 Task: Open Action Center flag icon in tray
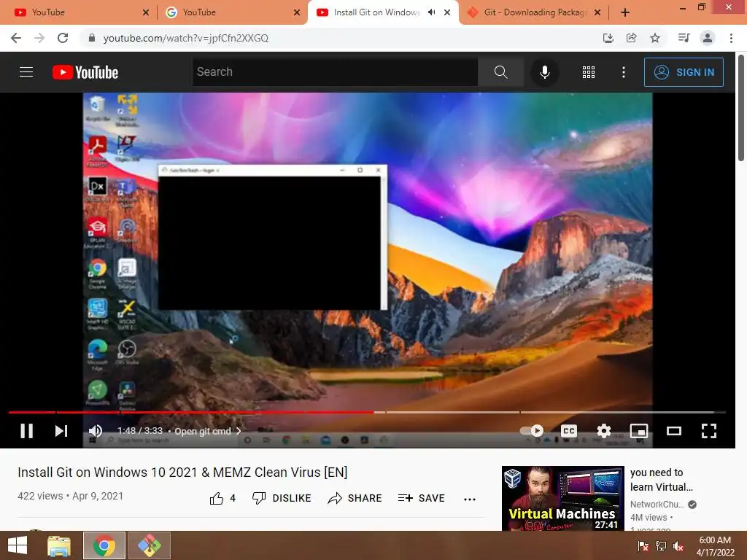pos(643,546)
